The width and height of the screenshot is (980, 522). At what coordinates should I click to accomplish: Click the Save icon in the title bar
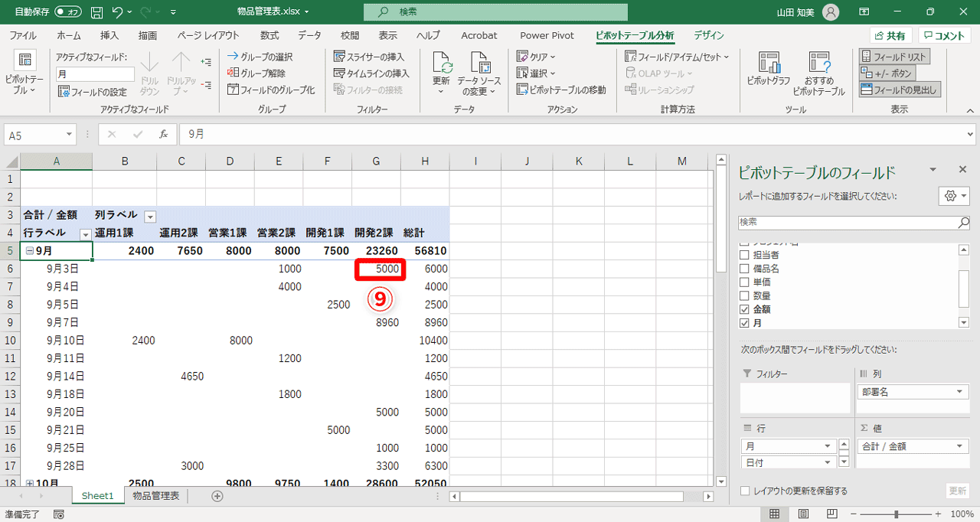[97, 12]
